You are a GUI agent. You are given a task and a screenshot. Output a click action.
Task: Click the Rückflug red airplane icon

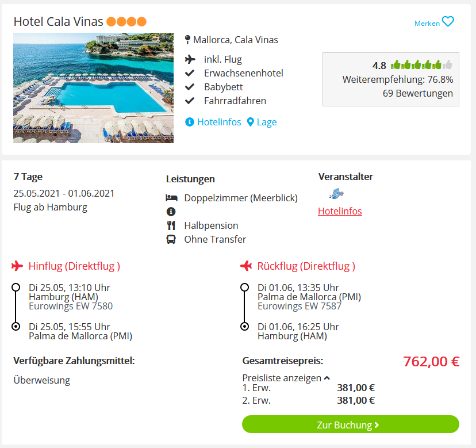(246, 266)
